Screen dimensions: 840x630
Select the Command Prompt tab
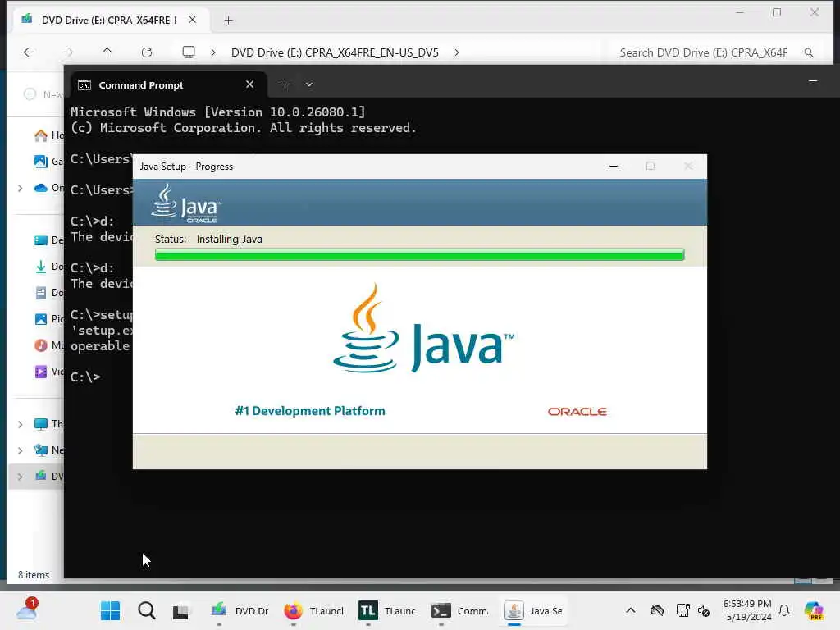click(141, 85)
